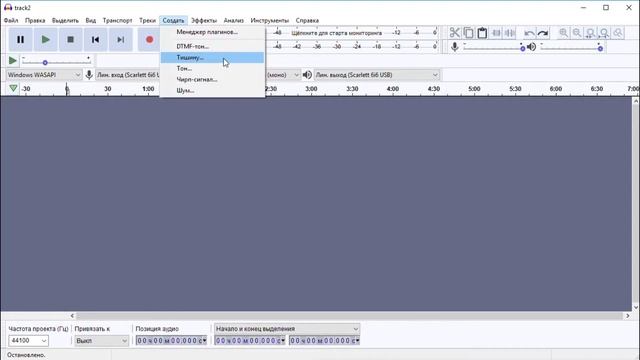
Task: Adjust the recording volume slider
Action: coord(494,48)
